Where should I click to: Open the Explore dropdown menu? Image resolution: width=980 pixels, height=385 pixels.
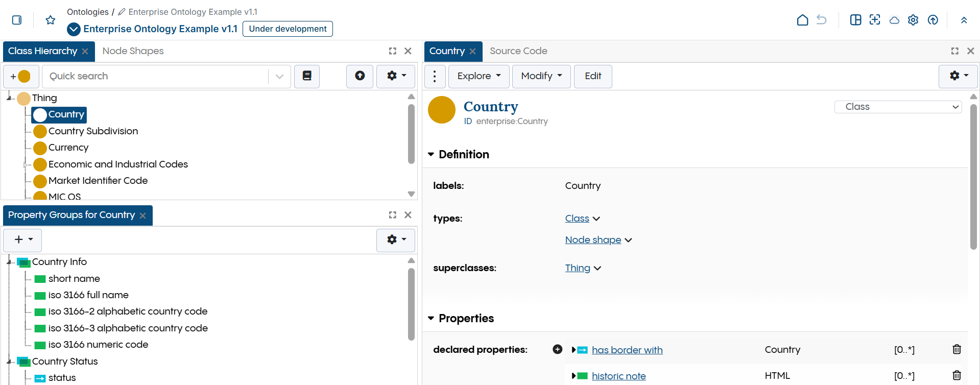[x=479, y=76]
